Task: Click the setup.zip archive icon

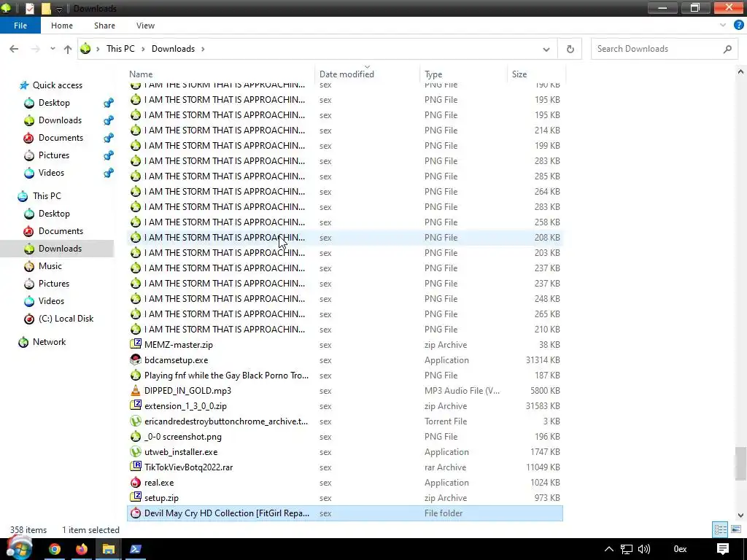Action: click(136, 497)
